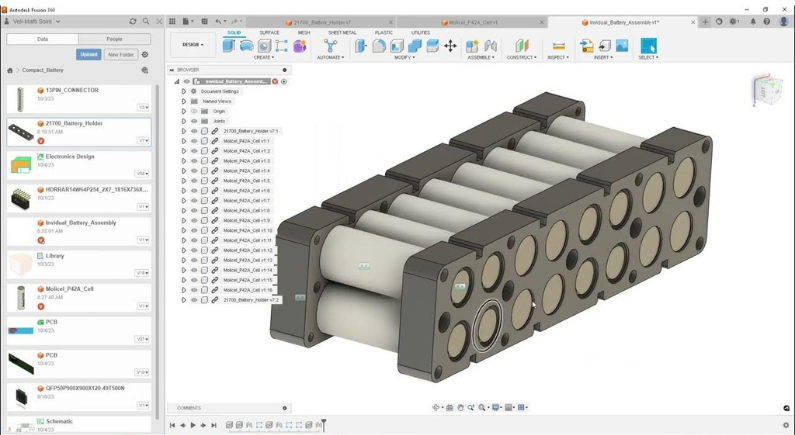The height and width of the screenshot is (435, 795).
Task: Toggle visibility of the Origin folder
Action: 194,111
